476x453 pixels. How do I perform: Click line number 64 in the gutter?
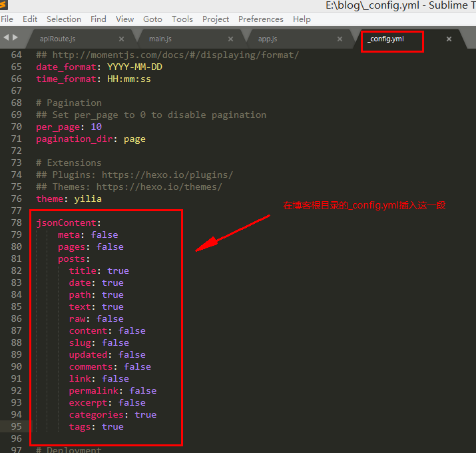click(17, 55)
